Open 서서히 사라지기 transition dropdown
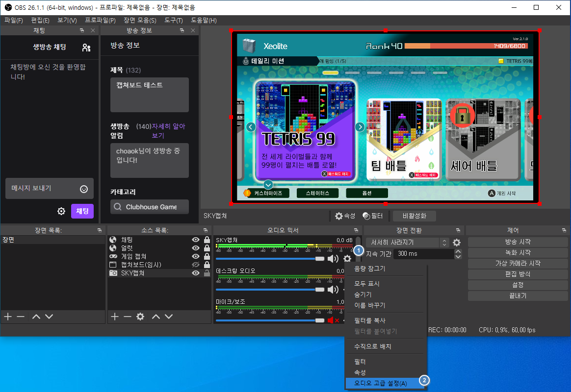 pos(408,242)
